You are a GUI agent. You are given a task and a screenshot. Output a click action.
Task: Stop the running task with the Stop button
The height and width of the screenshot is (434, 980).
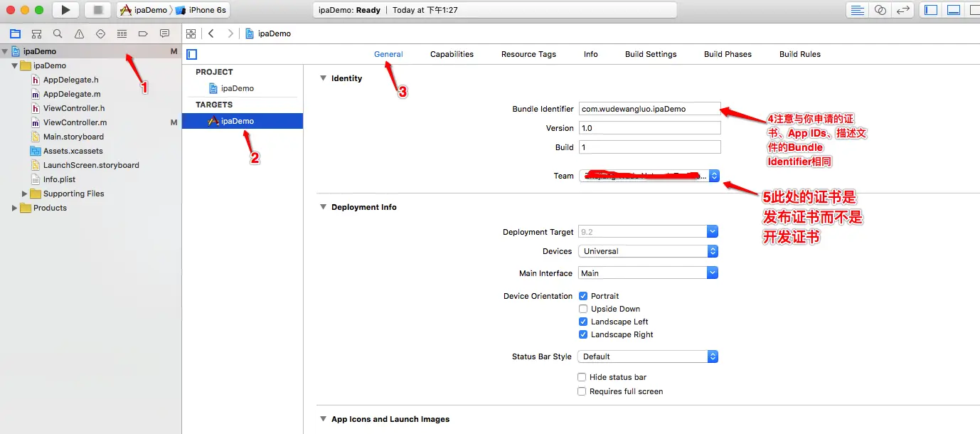tap(98, 10)
